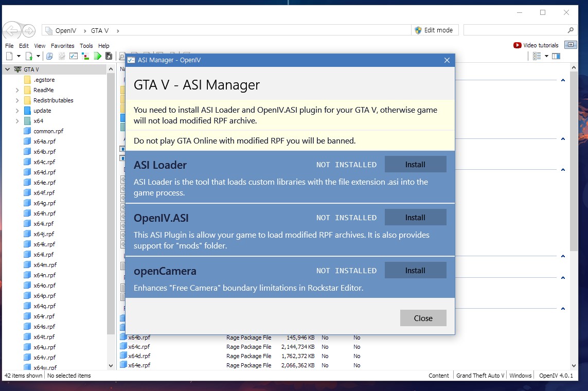Select x64t.rpf in the tree
Image resolution: width=588 pixels, height=391 pixels.
point(44,336)
